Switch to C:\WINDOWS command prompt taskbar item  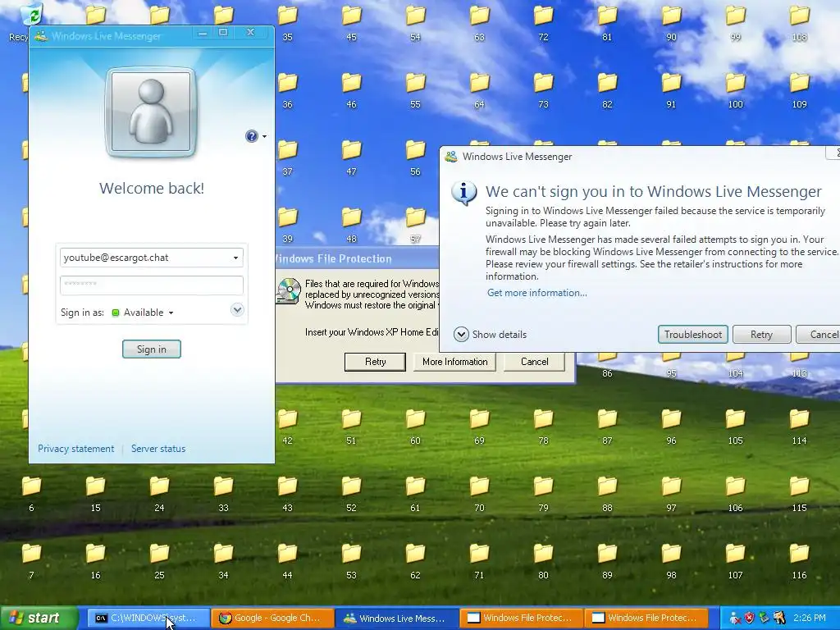coord(148,619)
